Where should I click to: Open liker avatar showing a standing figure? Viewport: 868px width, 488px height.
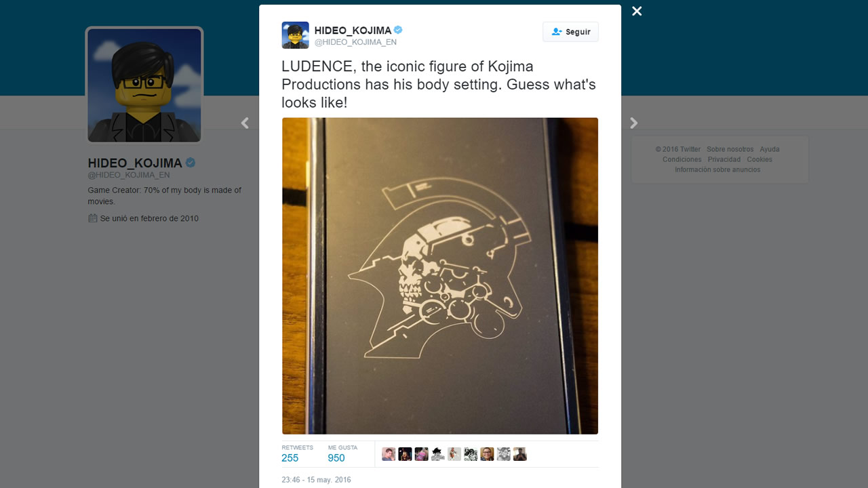(454, 454)
